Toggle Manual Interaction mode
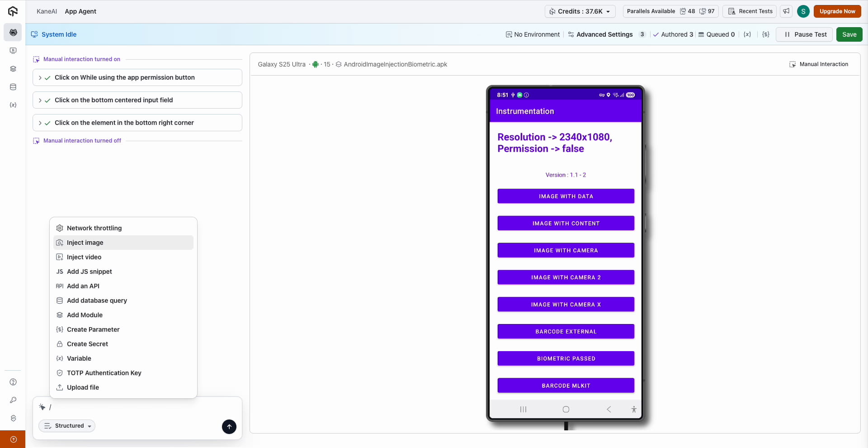Screen dimensions: 868x448 819,64
